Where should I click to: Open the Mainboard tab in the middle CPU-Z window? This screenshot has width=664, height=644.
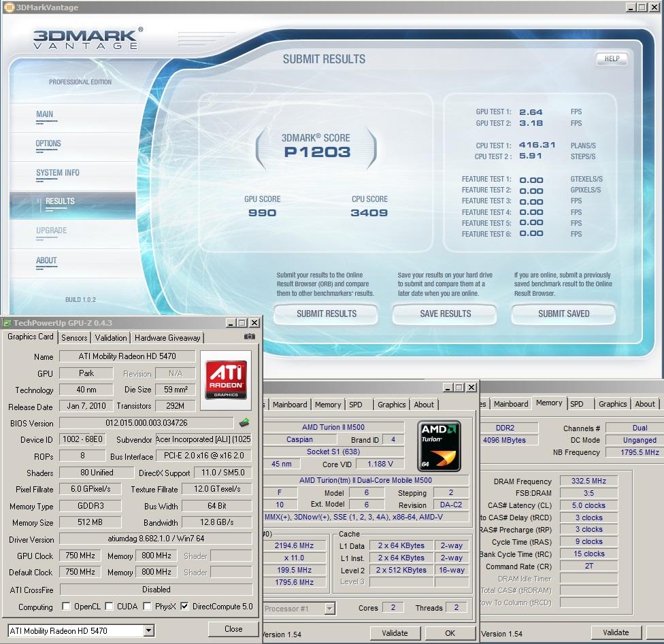pyautogui.click(x=290, y=405)
